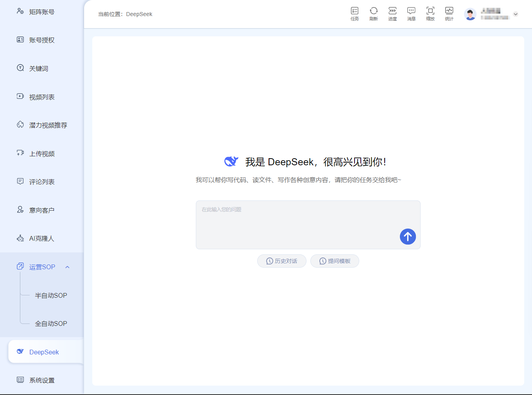The width and height of the screenshot is (532, 395).
Task: Click the 关键词 sidebar icon
Action: click(x=20, y=68)
